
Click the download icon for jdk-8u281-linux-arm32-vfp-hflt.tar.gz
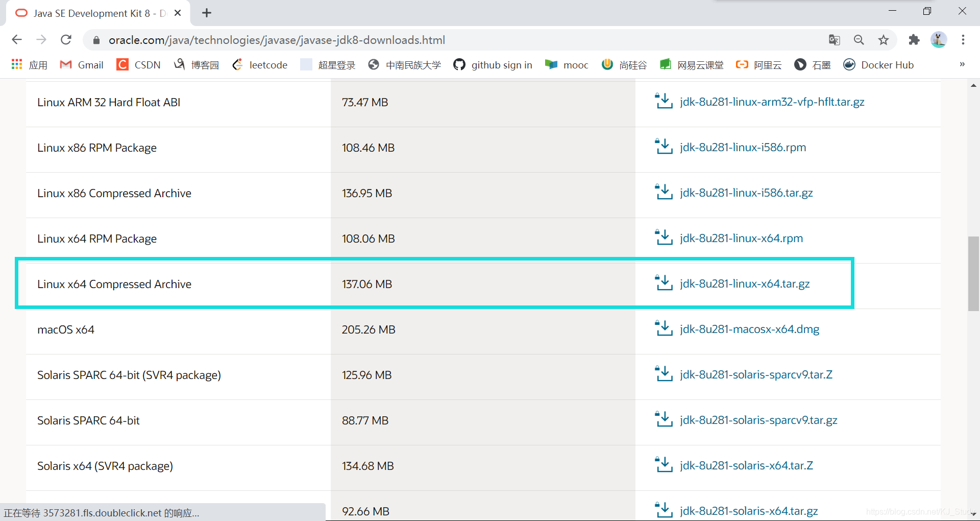click(664, 101)
